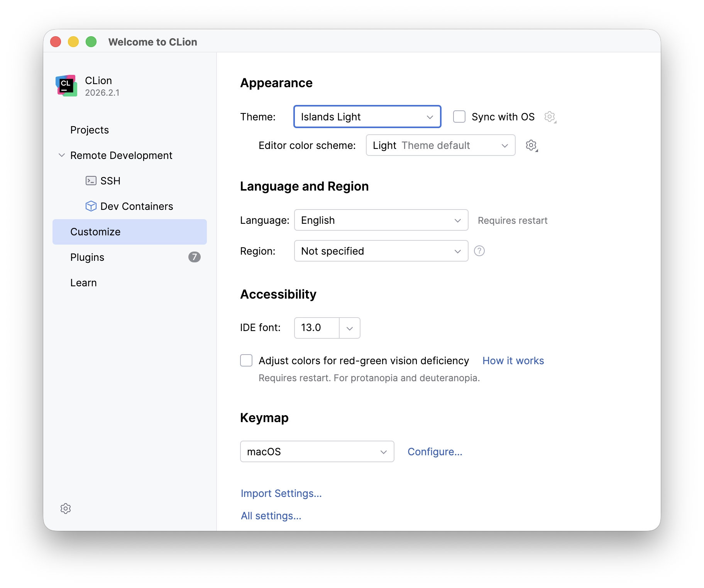Enable Sync with OS checkbox

pyautogui.click(x=459, y=117)
